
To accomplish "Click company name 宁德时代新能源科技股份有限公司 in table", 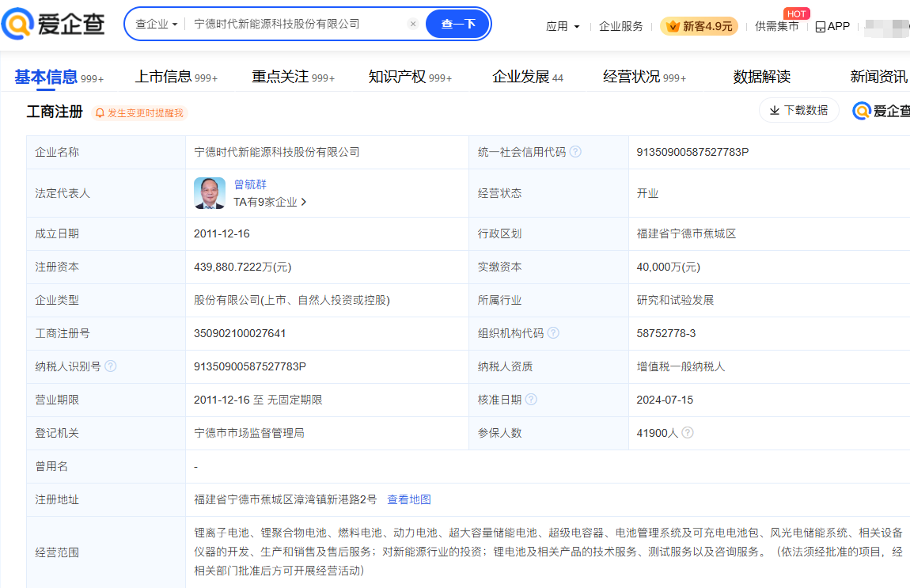I will [277, 152].
